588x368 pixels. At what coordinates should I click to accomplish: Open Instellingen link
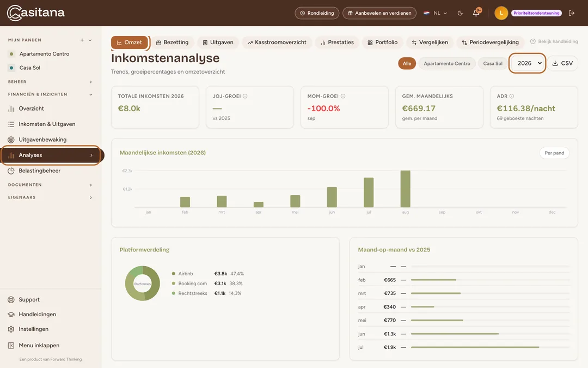33,329
